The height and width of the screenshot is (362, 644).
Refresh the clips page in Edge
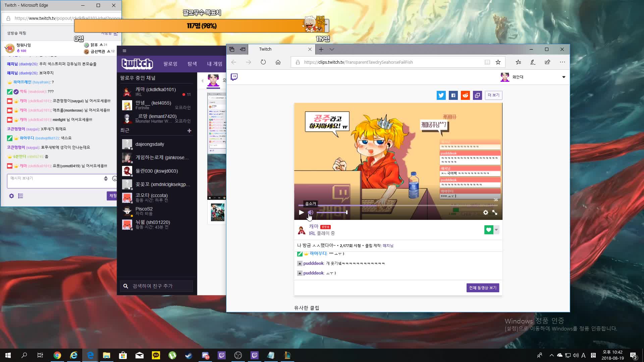click(x=263, y=62)
